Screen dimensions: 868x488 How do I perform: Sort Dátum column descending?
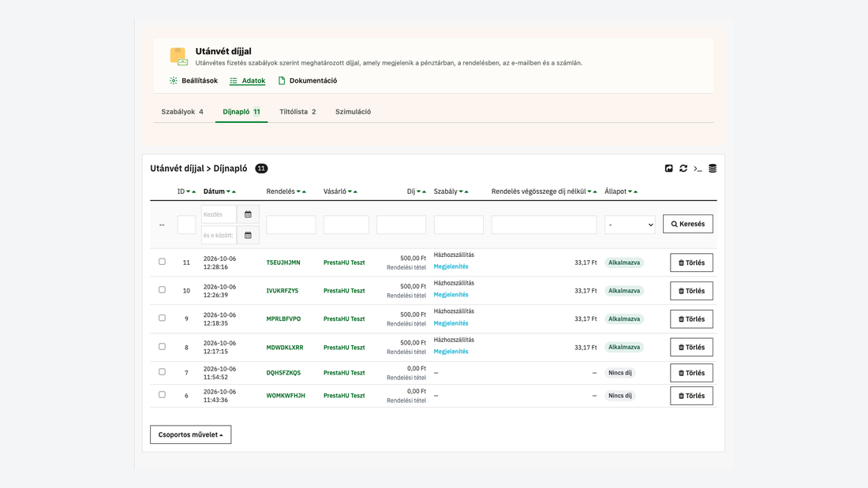(228, 192)
